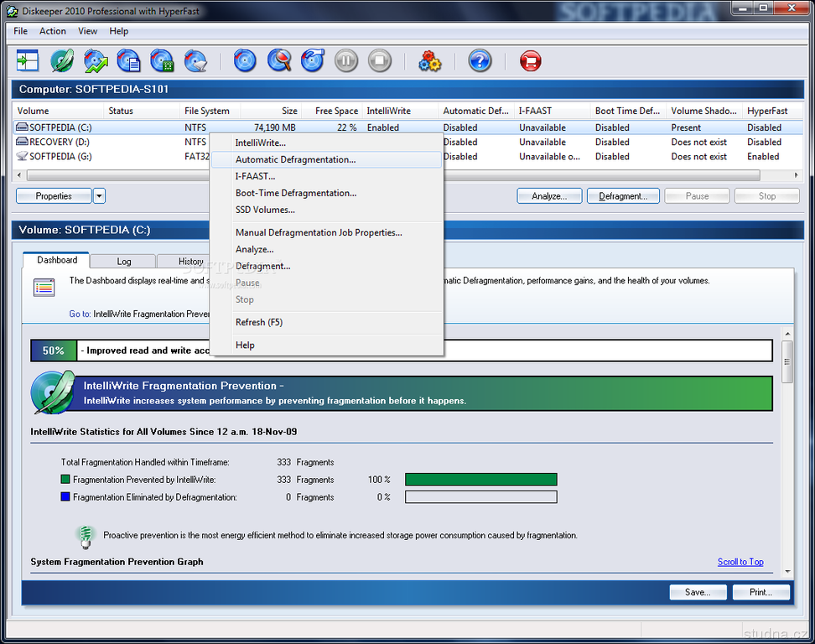The width and height of the screenshot is (815, 644).
Task: Click the disk with calendar grid icon
Action: point(162,60)
